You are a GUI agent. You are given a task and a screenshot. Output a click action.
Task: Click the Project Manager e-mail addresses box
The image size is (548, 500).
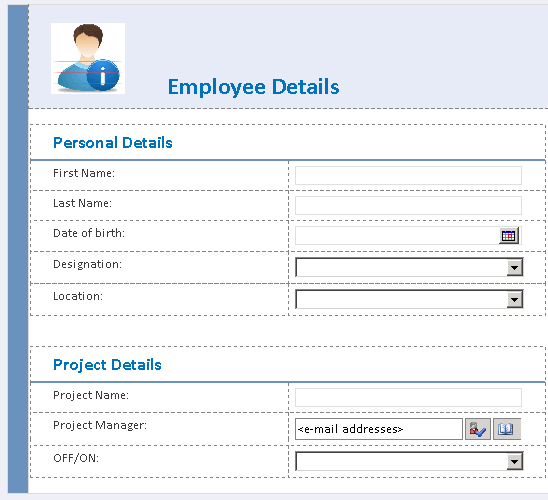[x=379, y=429]
